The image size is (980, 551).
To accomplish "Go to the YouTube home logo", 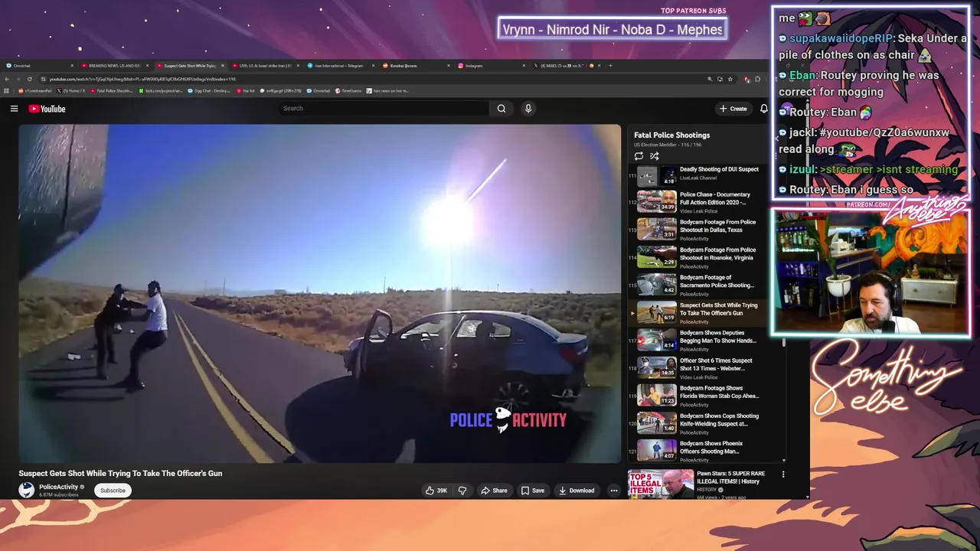I will 47,109.
